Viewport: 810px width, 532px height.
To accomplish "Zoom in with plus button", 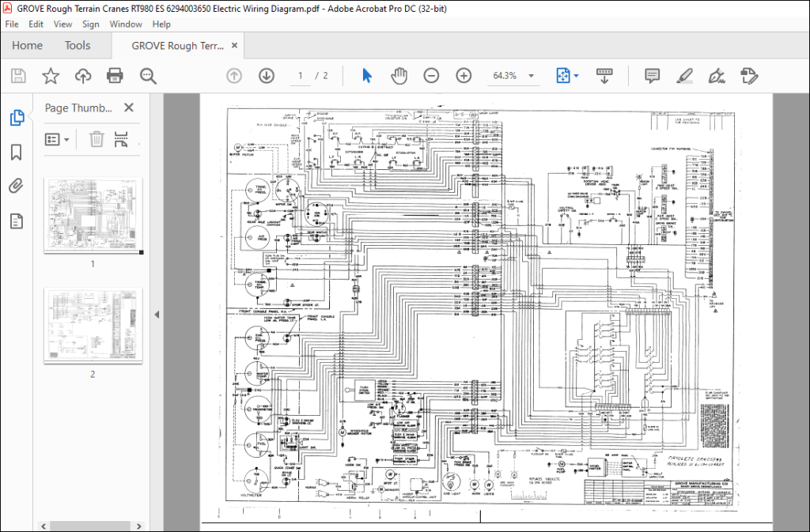I will coord(464,76).
